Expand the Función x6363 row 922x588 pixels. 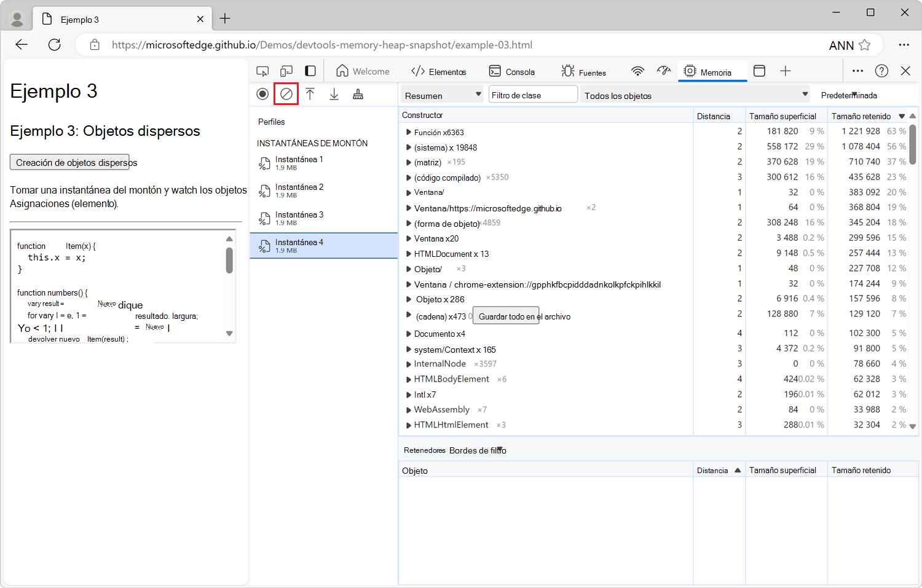click(x=409, y=132)
